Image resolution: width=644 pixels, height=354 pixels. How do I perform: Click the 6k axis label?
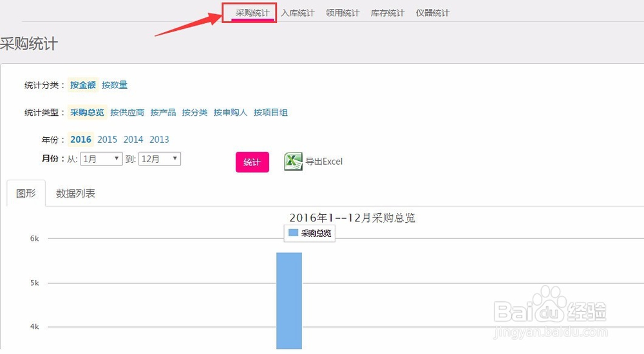[35, 239]
